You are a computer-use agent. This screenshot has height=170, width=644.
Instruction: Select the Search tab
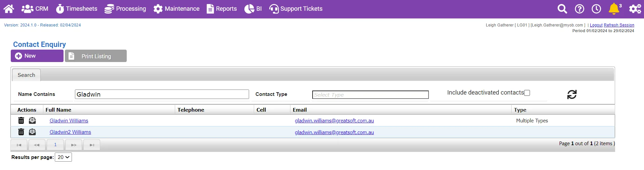26,75
